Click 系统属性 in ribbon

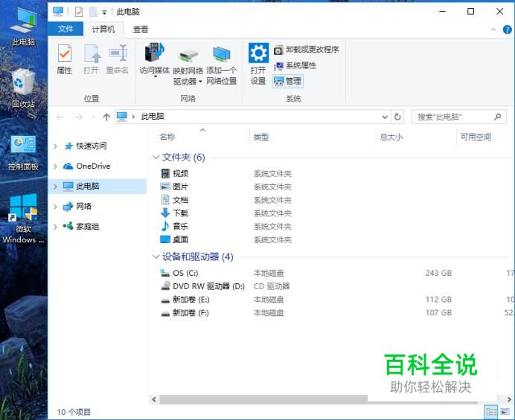point(295,65)
